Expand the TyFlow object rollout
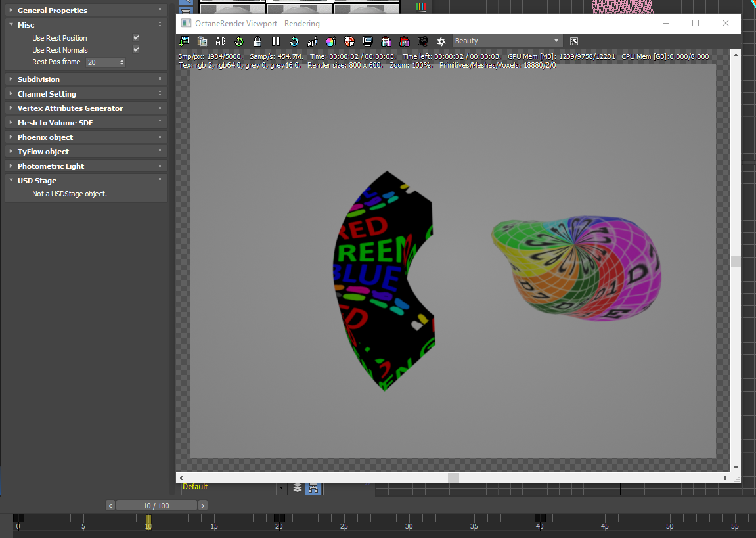This screenshot has width=756, height=538. tap(86, 151)
